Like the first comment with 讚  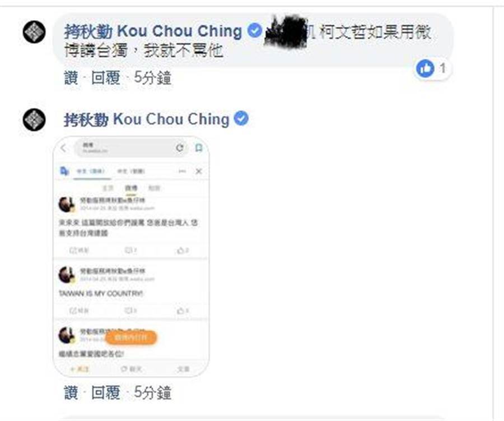click(71, 77)
